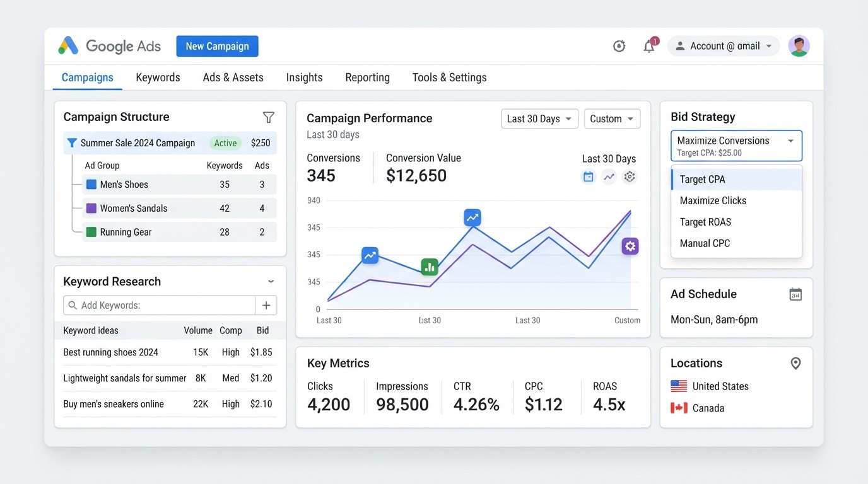
Task: Click the Add Keywords input field
Action: (x=160, y=306)
